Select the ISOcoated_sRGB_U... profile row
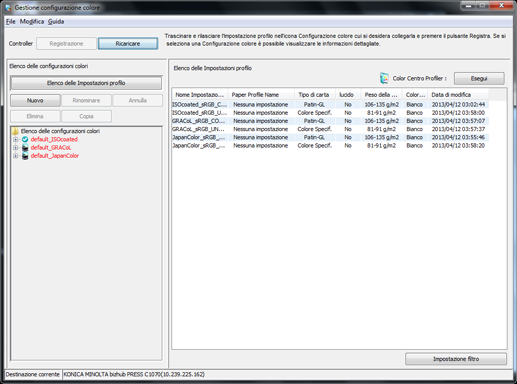The image size is (517, 384). click(330, 113)
